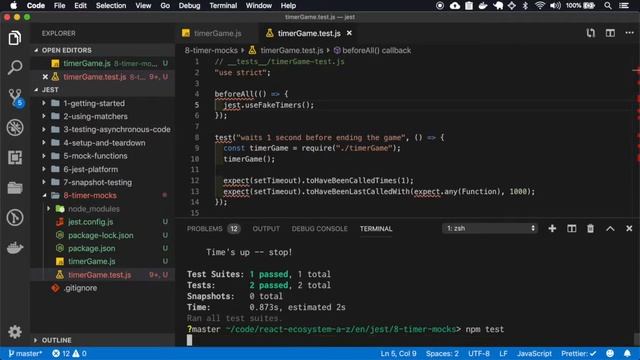
Task: Open the Extensions view in the activity bar
Action: [15, 158]
